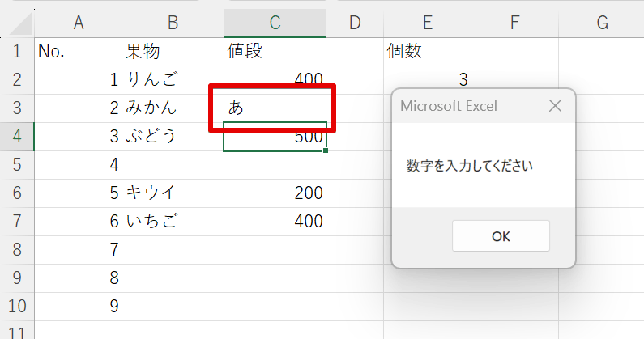Select the いちご cell
The height and width of the screenshot is (339, 644).
pyautogui.click(x=173, y=222)
